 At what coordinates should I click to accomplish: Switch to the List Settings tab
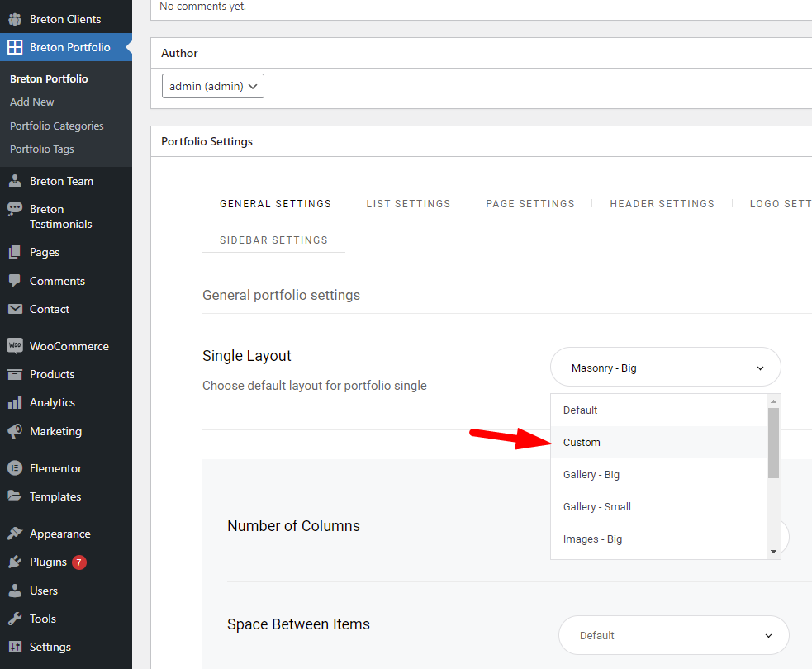(x=408, y=203)
